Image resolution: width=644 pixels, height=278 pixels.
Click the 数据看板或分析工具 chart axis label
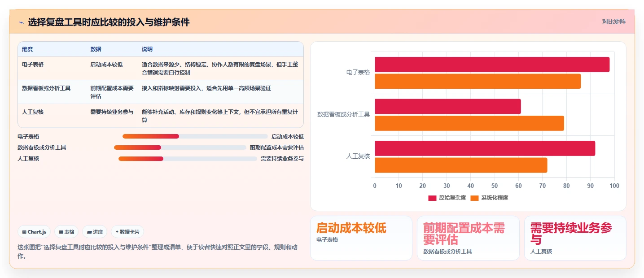coord(343,114)
